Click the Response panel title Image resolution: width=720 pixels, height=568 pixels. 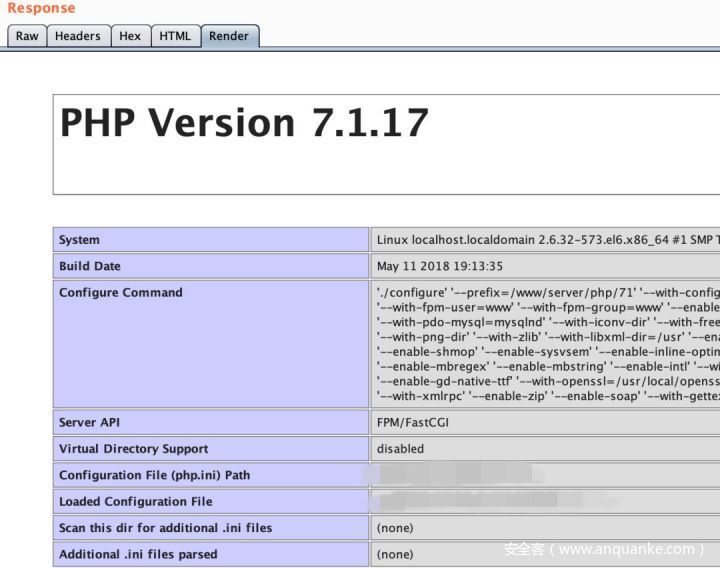pyautogui.click(x=41, y=9)
